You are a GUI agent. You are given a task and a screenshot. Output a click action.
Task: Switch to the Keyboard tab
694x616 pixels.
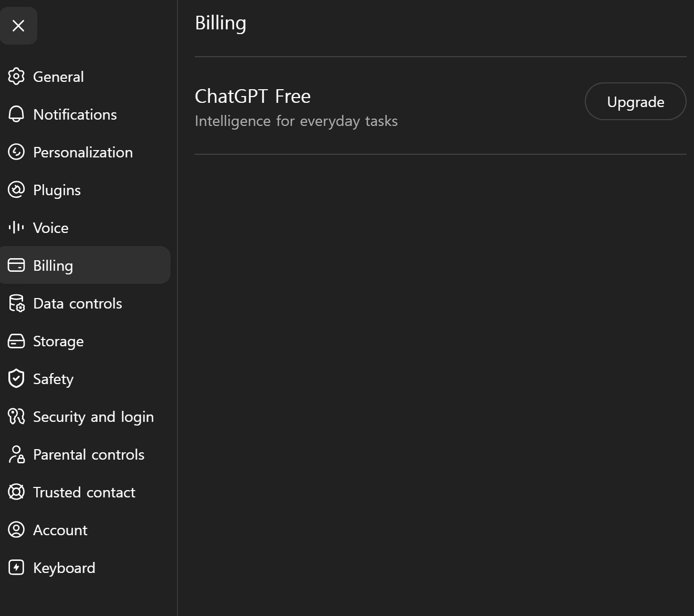pyautogui.click(x=85, y=568)
